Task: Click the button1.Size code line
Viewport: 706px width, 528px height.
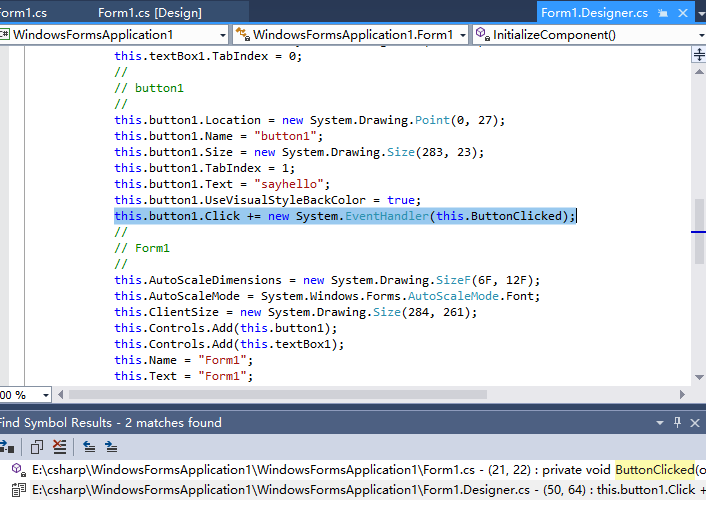Action: pyautogui.click(x=299, y=152)
